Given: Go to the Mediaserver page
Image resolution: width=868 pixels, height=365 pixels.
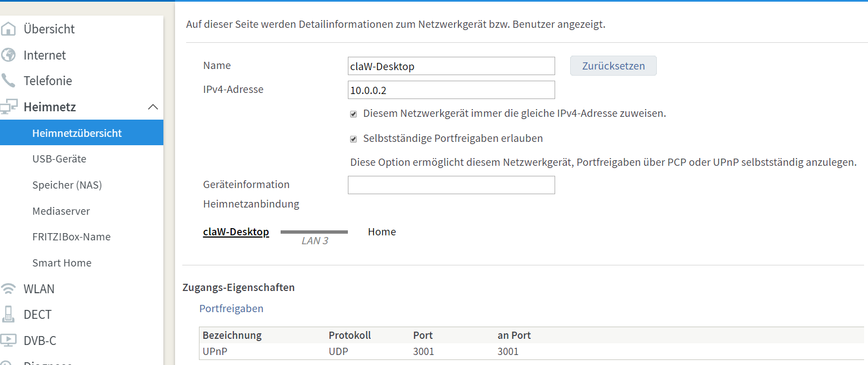Looking at the screenshot, I should pyautogui.click(x=61, y=211).
